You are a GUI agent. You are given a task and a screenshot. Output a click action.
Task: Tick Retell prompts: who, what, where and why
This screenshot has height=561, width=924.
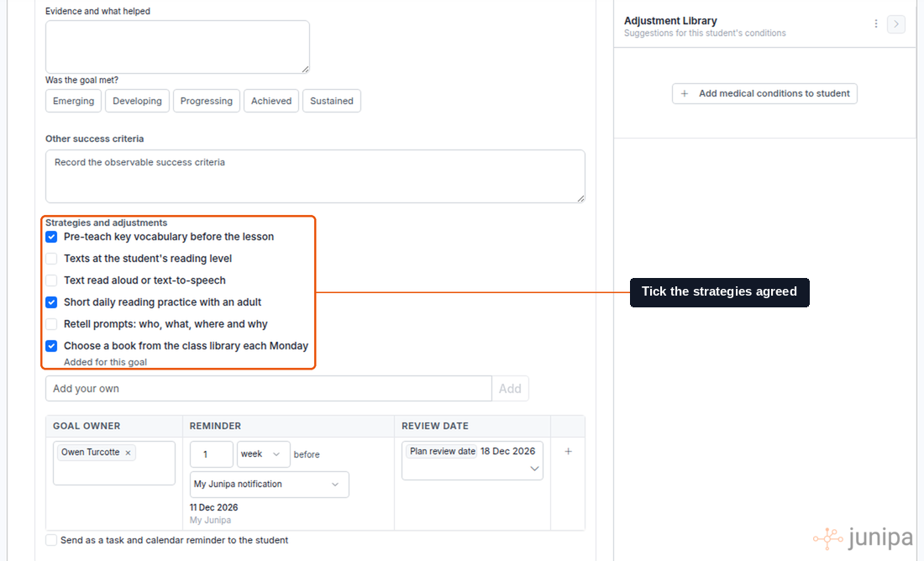coord(51,324)
